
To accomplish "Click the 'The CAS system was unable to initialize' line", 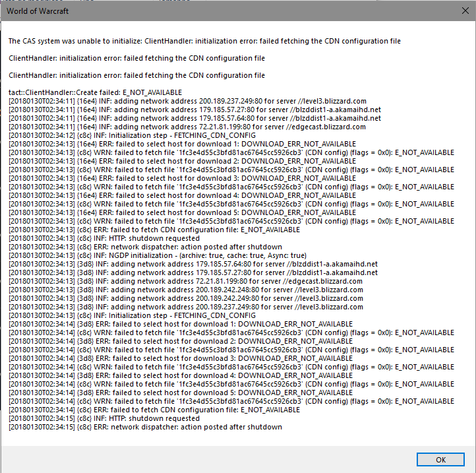I will (204, 41).
